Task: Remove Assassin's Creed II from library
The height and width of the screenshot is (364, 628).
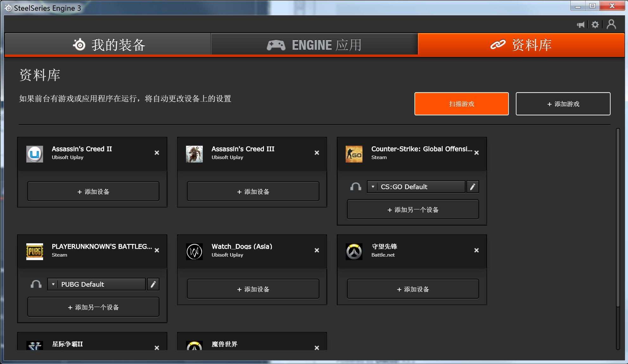Action: [x=157, y=153]
